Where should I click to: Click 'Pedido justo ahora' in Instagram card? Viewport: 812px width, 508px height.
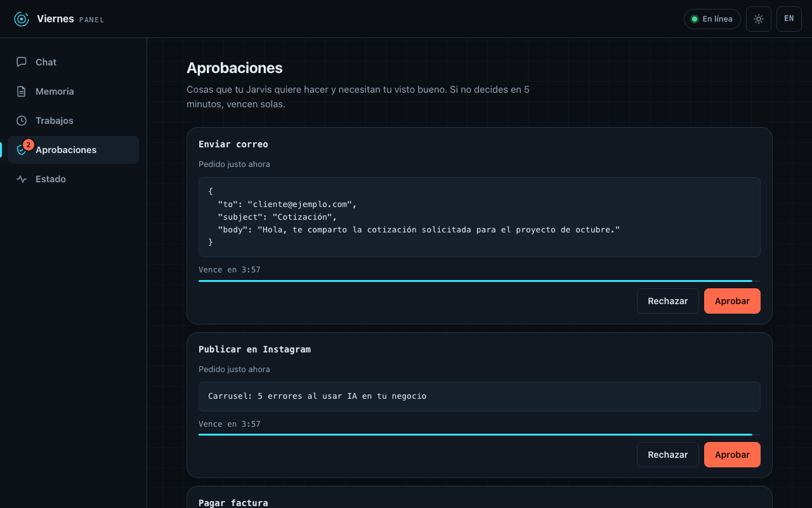234,370
